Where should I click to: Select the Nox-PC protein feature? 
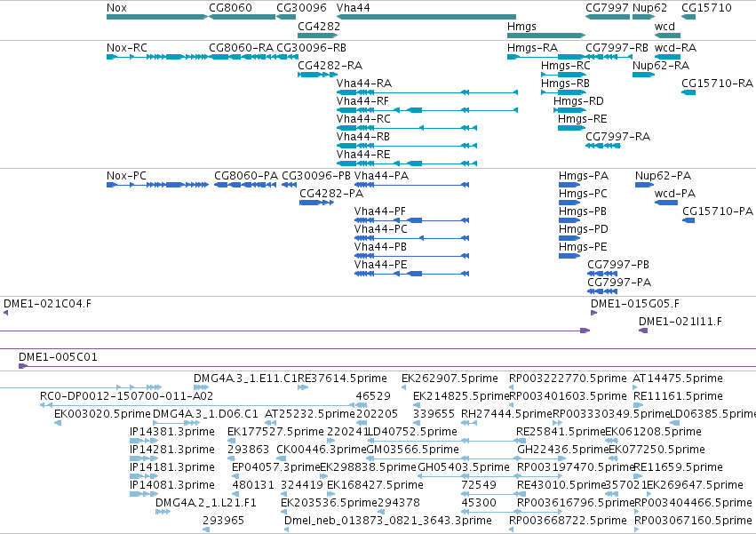(x=157, y=185)
